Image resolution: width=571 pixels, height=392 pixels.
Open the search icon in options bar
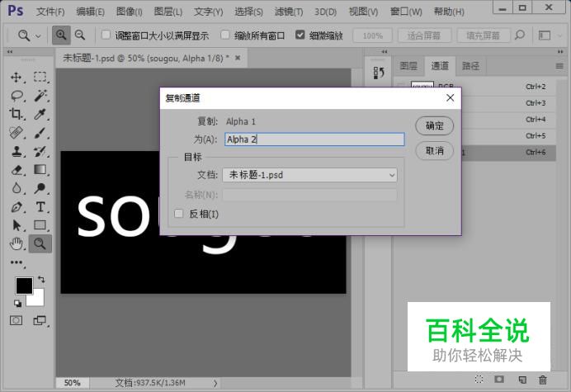click(x=520, y=35)
